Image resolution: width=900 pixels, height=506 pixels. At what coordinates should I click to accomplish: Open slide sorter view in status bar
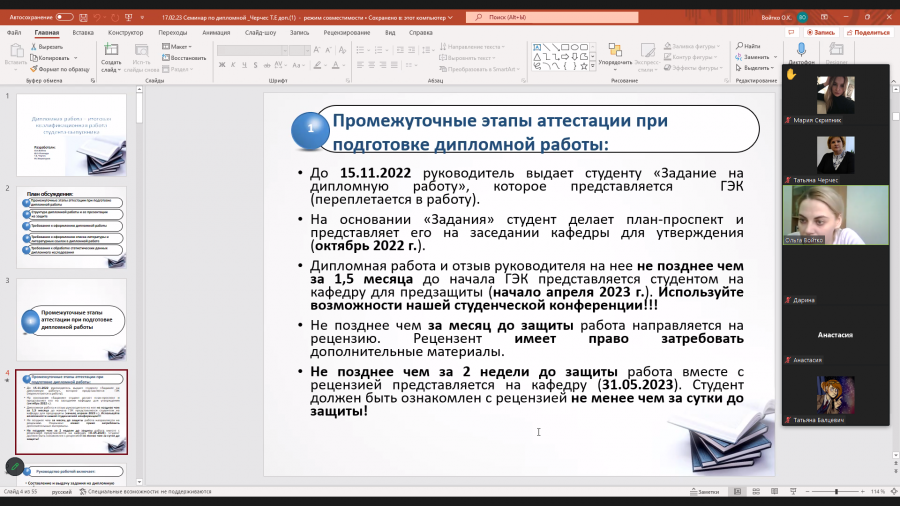coord(756,492)
